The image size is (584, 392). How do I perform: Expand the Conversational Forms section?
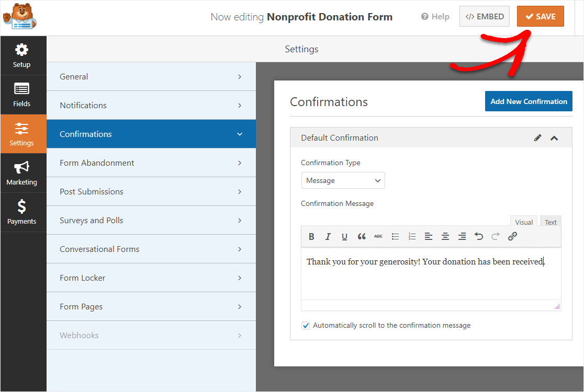pos(151,249)
